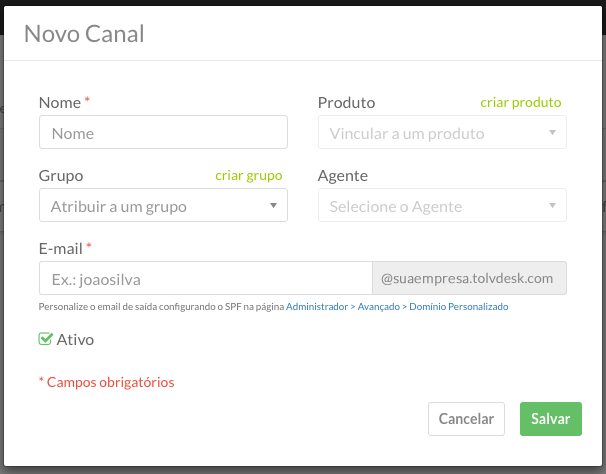The height and width of the screenshot is (474, 606).
Task: Click the Produto dropdown arrow icon
Action: click(x=553, y=133)
